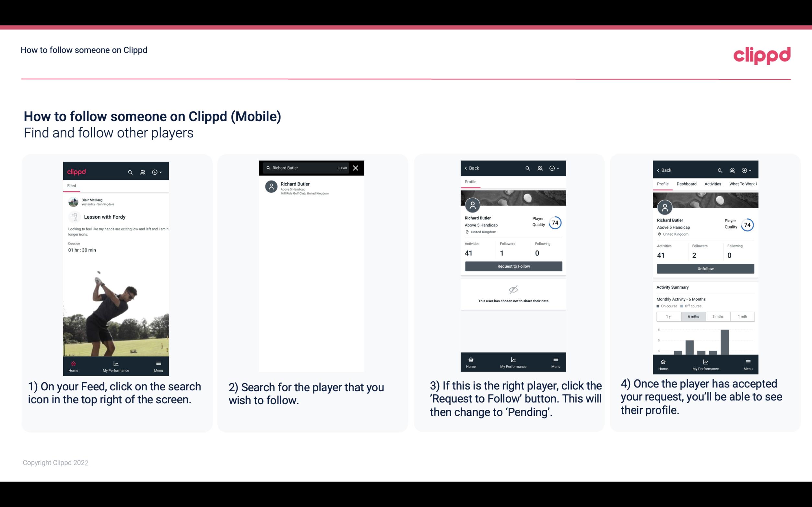Image resolution: width=812 pixels, height=507 pixels.
Task: Click the Unfollow button on profile
Action: (x=705, y=268)
